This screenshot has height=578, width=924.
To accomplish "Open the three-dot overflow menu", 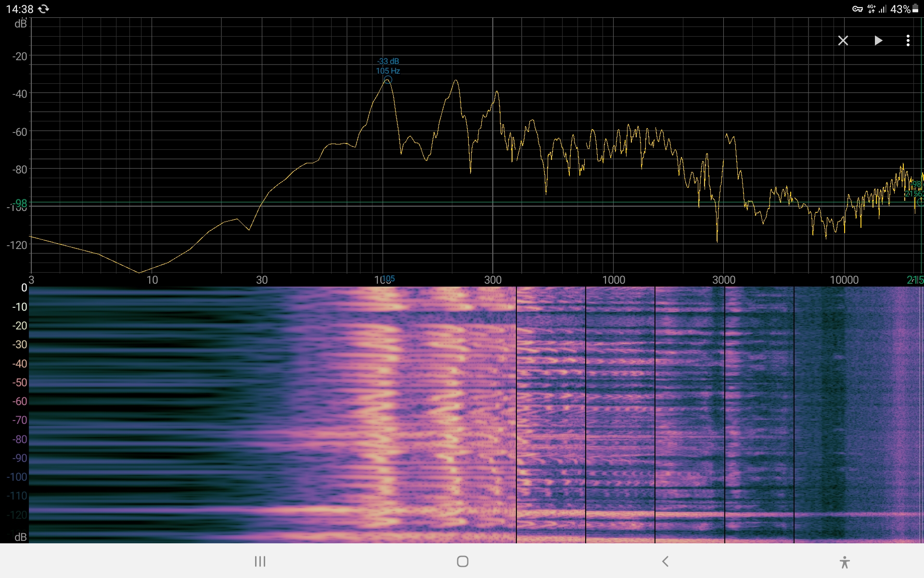I will coord(908,40).
